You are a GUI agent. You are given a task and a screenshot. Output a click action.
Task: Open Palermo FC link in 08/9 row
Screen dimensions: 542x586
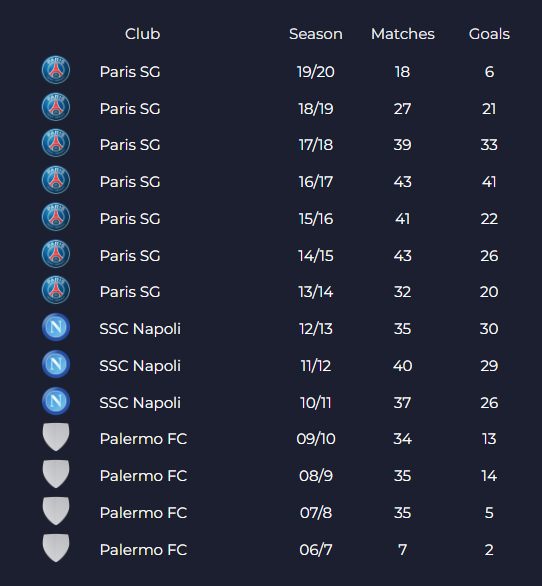[x=143, y=476]
